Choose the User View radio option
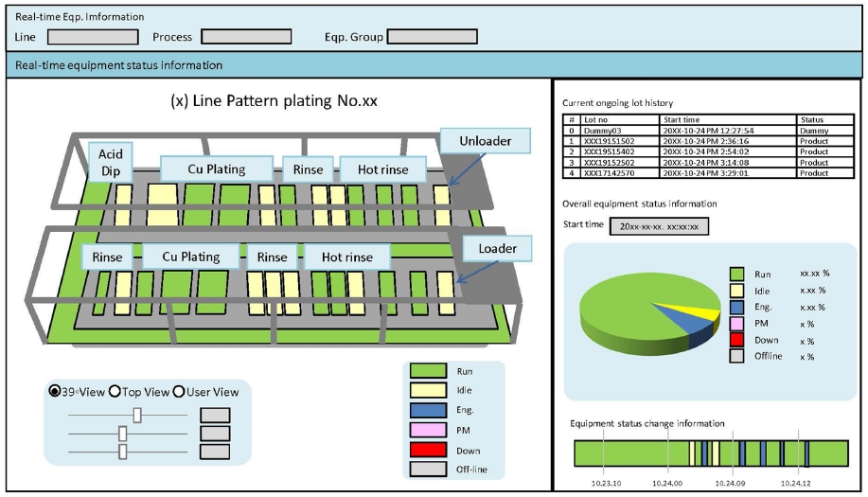Screen dimensions: 868x497 tap(178, 392)
